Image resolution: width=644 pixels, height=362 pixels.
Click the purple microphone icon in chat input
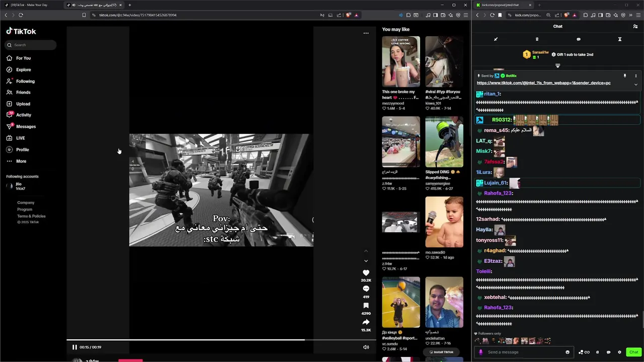pyautogui.click(x=481, y=352)
